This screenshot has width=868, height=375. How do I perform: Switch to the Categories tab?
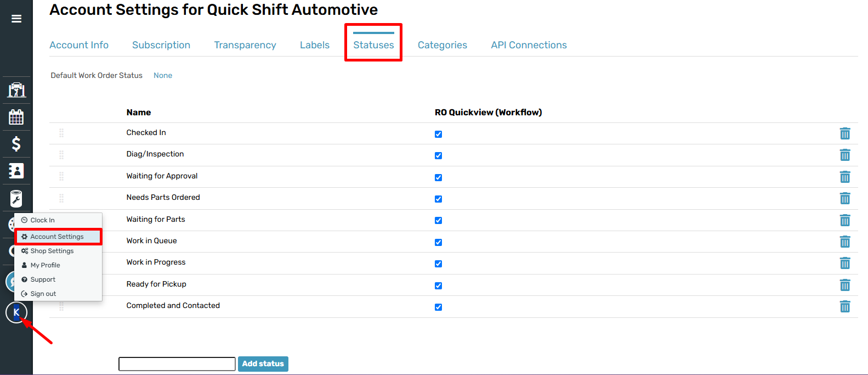coord(442,45)
